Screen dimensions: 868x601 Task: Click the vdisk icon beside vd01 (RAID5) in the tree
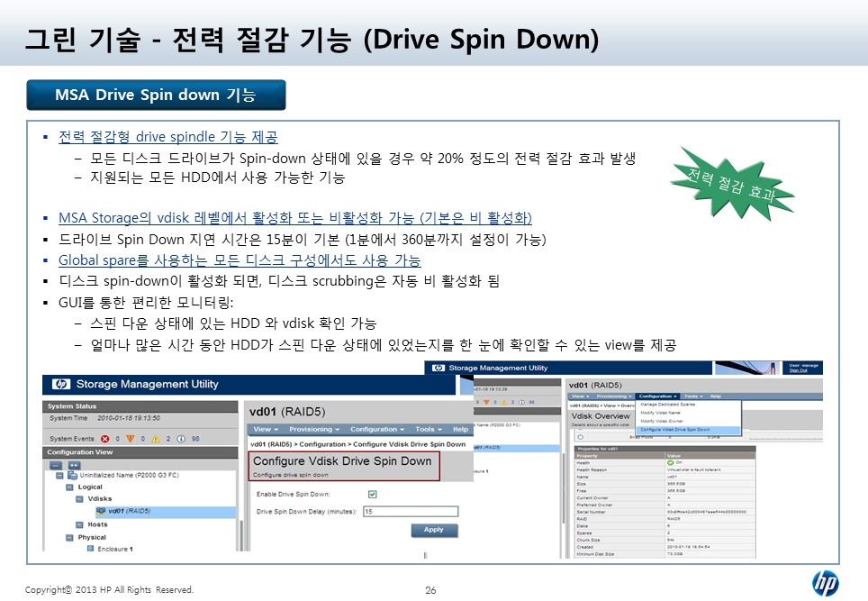(x=101, y=511)
